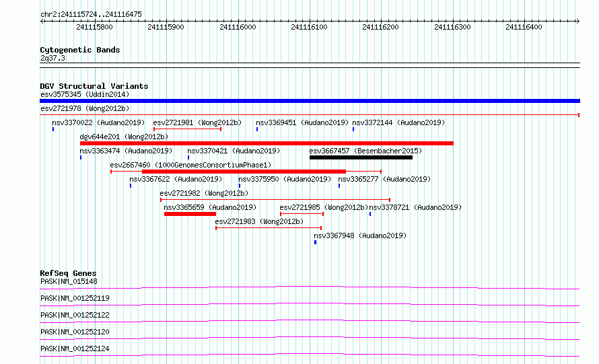Open nsv3375950 (Audano2019) label

(x=285, y=179)
